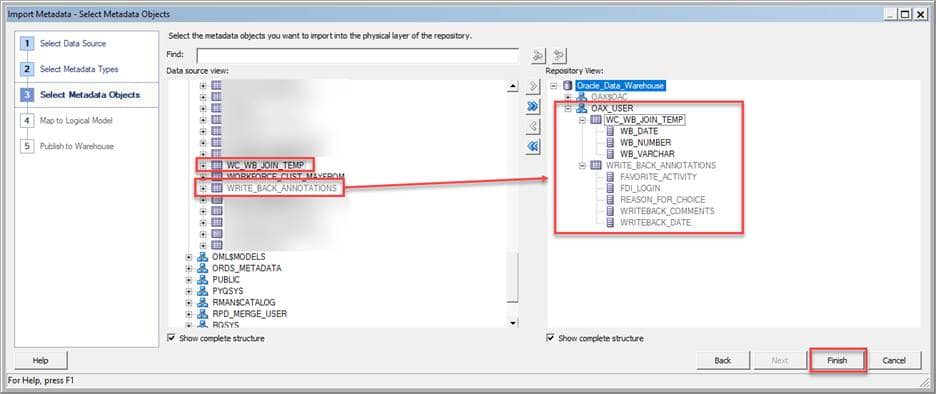Select Oracle_Data_Warehouse label in Repository View
This screenshot has height=394, width=936.
620,86
